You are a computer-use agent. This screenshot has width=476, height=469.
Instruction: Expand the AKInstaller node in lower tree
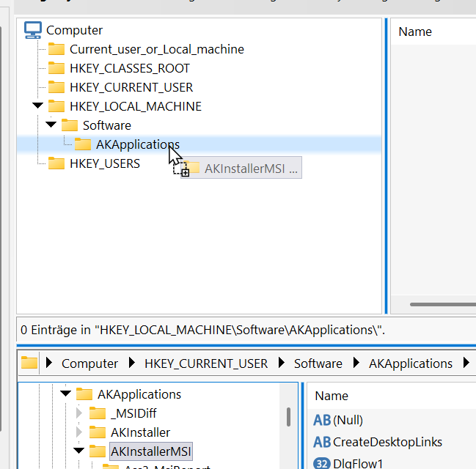click(x=79, y=432)
